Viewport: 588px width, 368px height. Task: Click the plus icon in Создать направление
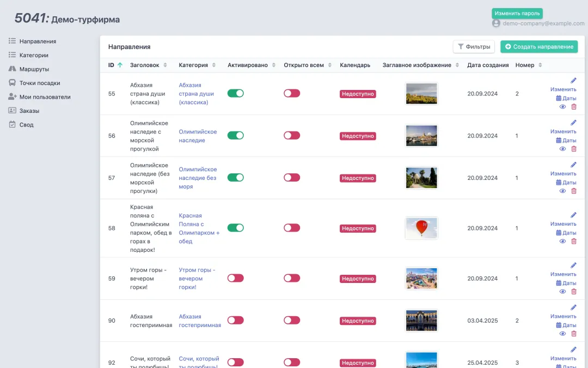point(508,46)
